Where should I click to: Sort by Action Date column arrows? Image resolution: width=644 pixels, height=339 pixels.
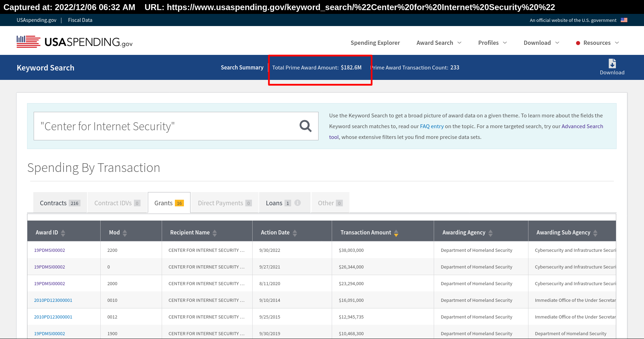coord(295,233)
